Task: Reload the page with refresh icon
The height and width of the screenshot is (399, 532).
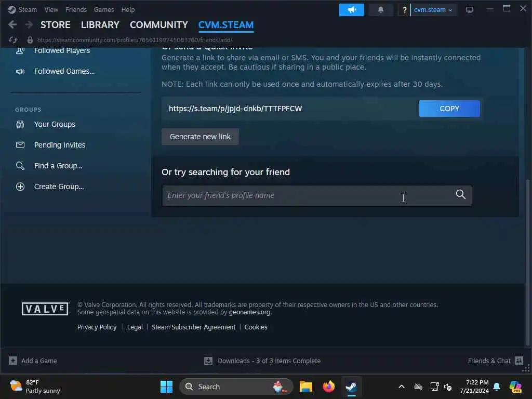Action: click(13, 40)
